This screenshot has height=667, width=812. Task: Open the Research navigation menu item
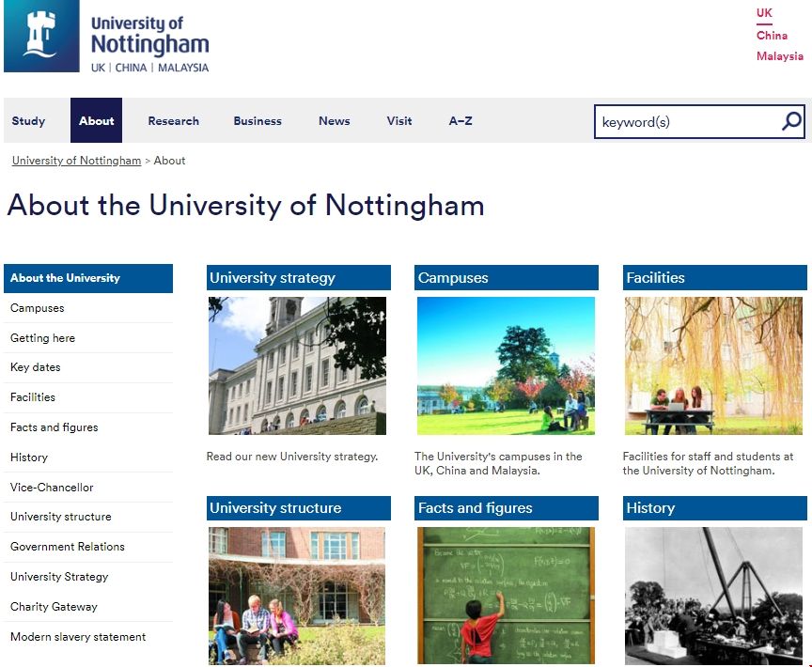click(x=173, y=121)
